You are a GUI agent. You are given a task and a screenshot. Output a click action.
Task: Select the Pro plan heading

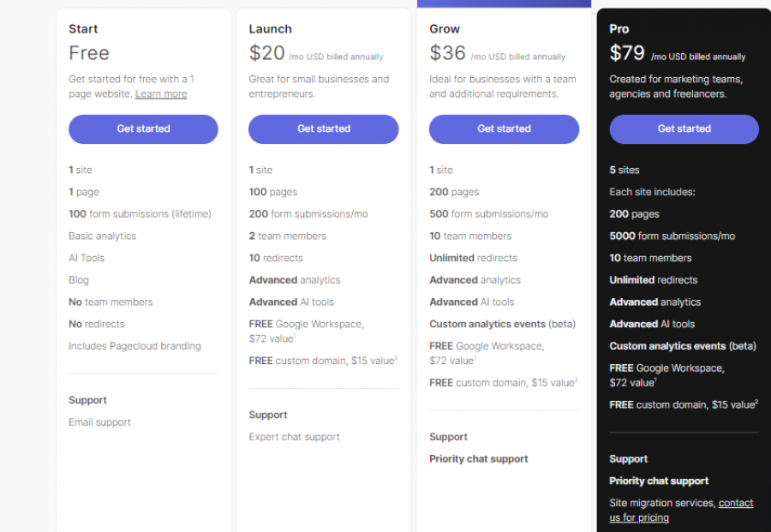tap(619, 29)
